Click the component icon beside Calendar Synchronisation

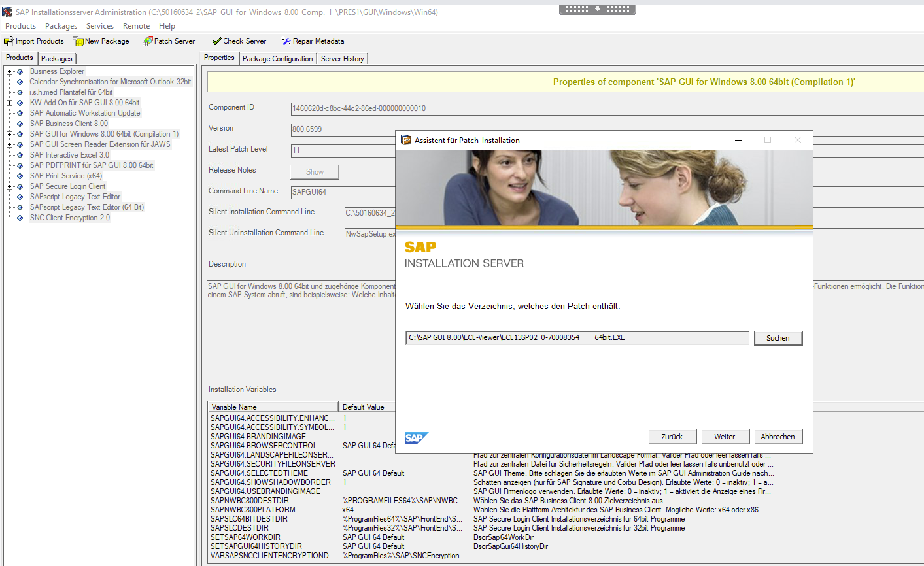[20, 82]
